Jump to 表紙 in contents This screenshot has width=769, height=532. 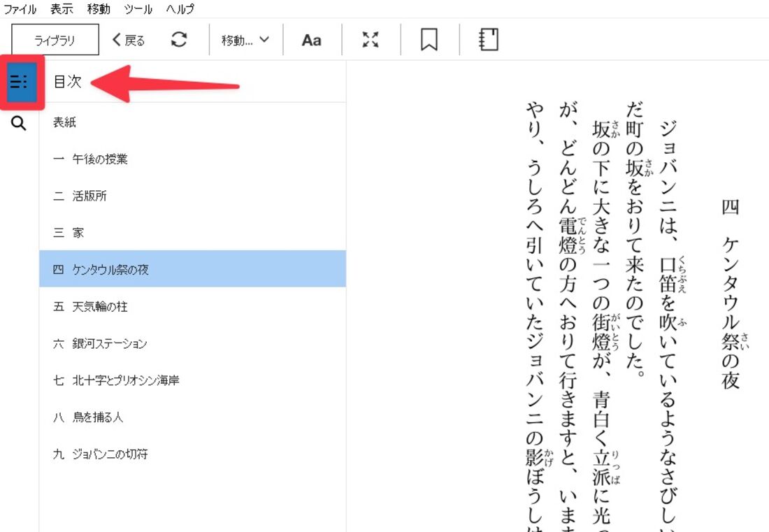point(192,122)
